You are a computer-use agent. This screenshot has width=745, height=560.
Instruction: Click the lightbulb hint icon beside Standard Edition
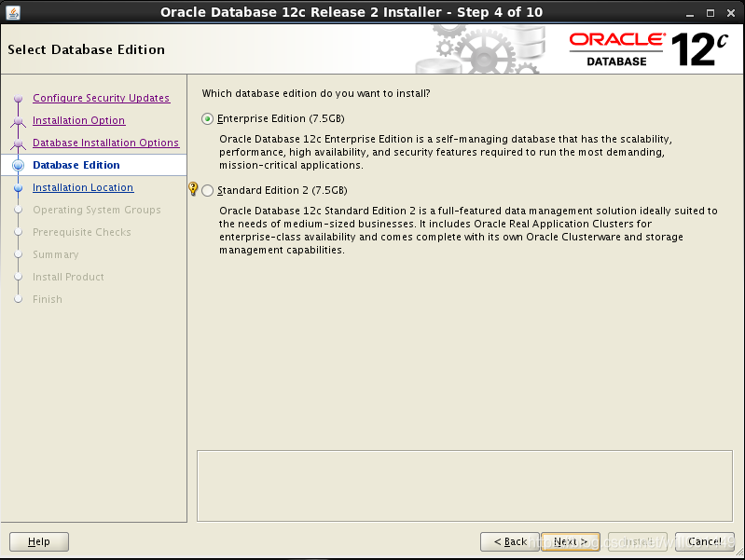point(193,188)
